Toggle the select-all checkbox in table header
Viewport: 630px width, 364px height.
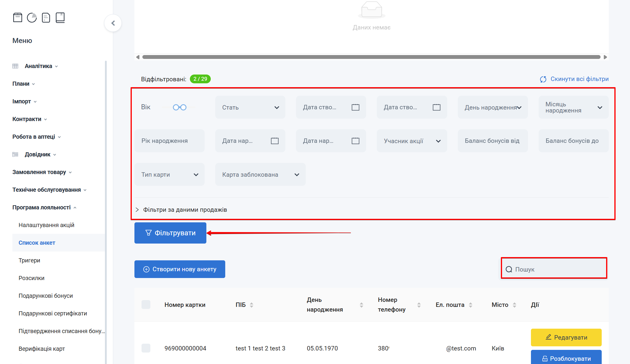click(x=146, y=305)
